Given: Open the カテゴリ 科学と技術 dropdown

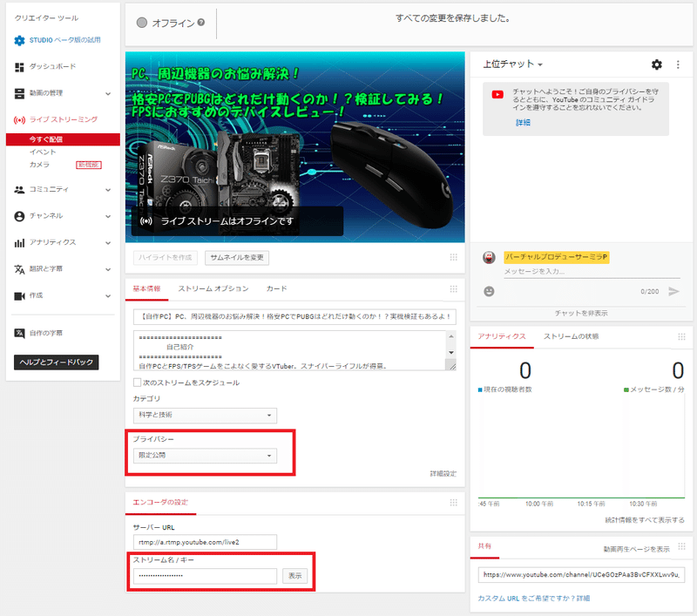Looking at the screenshot, I should [x=205, y=415].
